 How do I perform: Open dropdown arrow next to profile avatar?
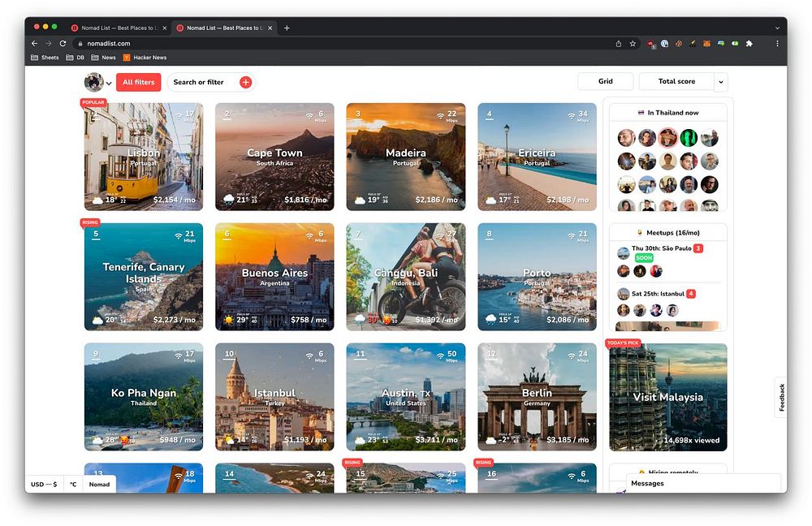pos(109,83)
